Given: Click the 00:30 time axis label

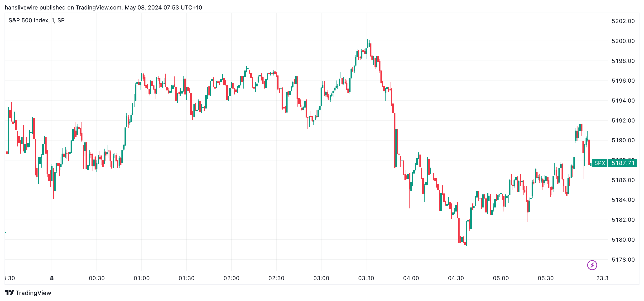Looking at the screenshot, I should [97, 278].
